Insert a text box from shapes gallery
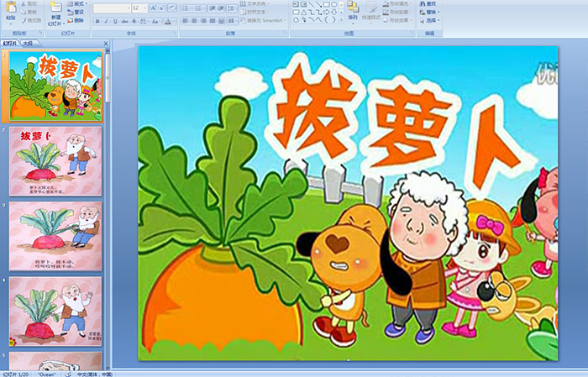 point(296,4)
